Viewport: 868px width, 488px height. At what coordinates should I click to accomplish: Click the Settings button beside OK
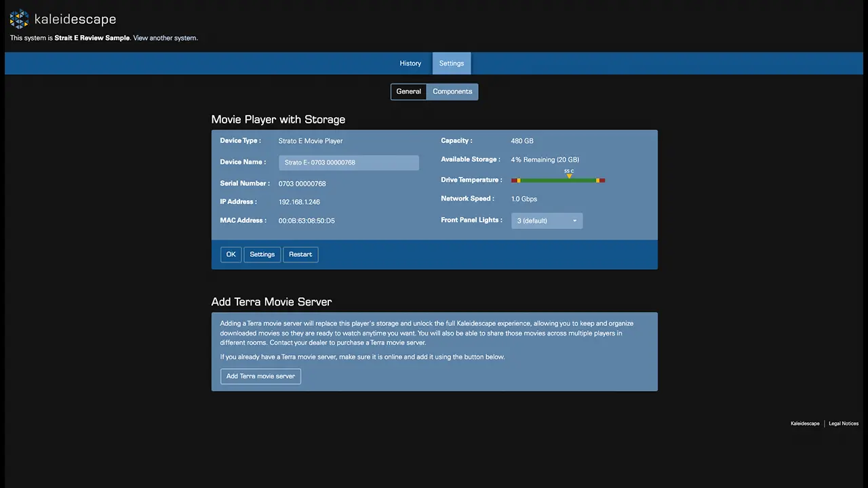[x=262, y=254]
